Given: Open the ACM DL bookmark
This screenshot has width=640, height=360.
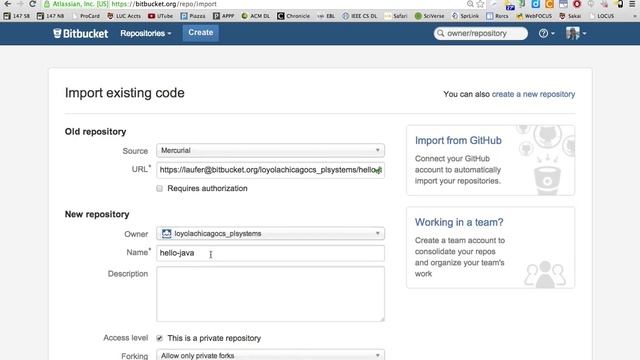Looking at the screenshot, I should coord(256,16).
